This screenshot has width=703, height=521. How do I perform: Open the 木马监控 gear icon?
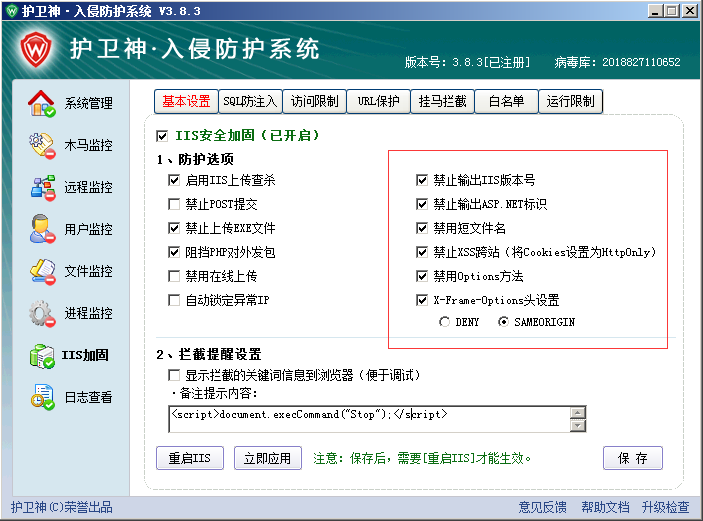pyautogui.click(x=42, y=145)
